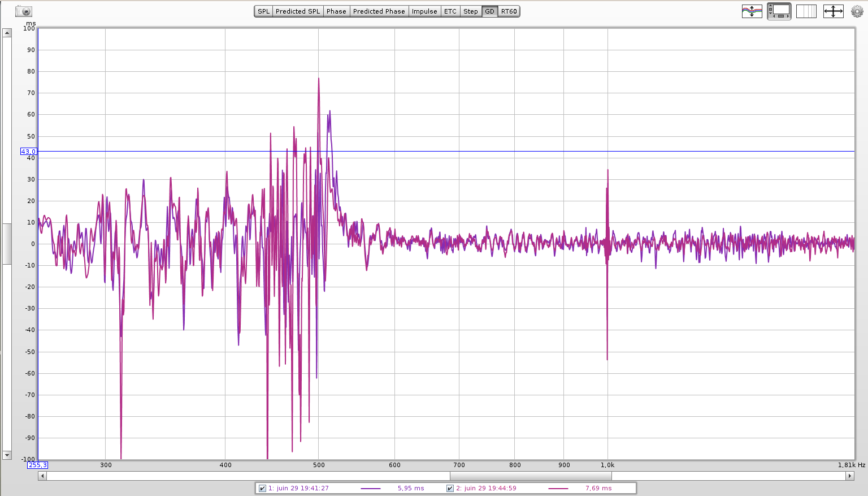Viewport: 868px width, 496px height.
Task: Select the Impulse tab
Action: pyautogui.click(x=424, y=11)
